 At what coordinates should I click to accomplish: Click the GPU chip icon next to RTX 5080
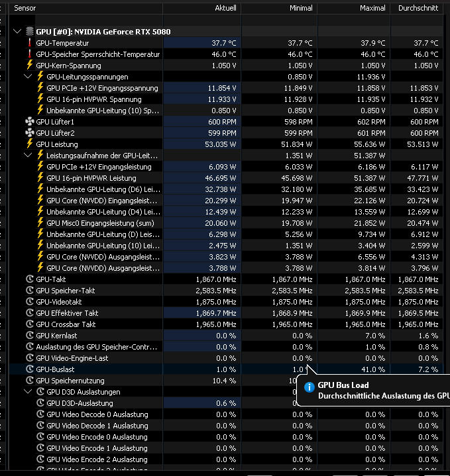pyautogui.click(x=29, y=31)
